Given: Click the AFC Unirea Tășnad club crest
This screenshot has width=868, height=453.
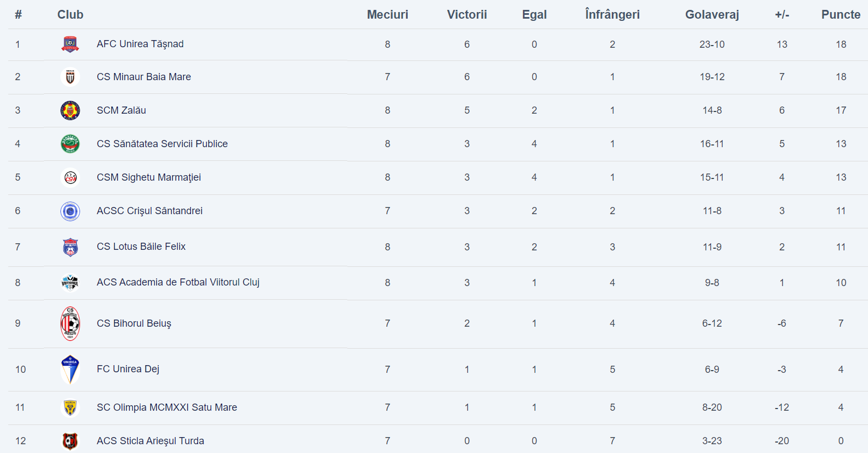Looking at the screenshot, I should click(x=70, y=44).
